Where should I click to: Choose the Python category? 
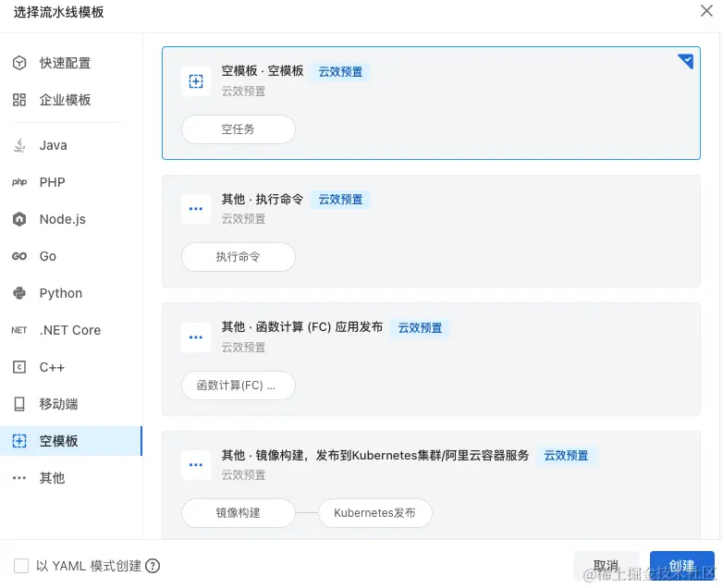click(71, 293)
